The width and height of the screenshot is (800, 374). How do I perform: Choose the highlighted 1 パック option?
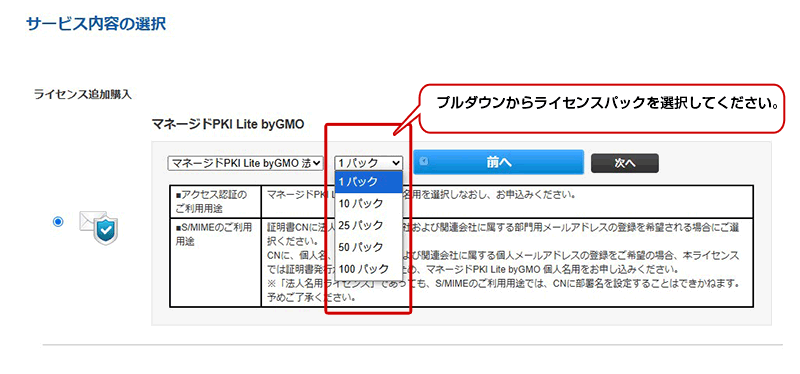(368, 182)
